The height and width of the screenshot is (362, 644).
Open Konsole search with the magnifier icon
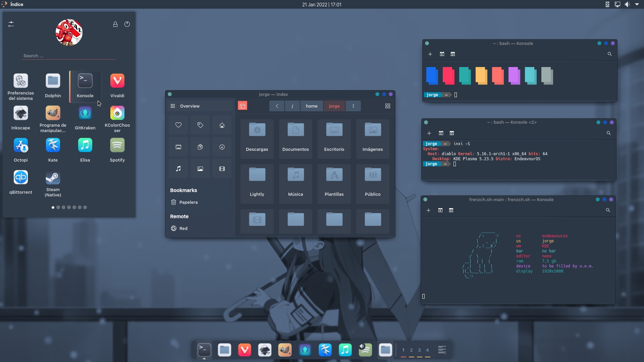(609, 54)
